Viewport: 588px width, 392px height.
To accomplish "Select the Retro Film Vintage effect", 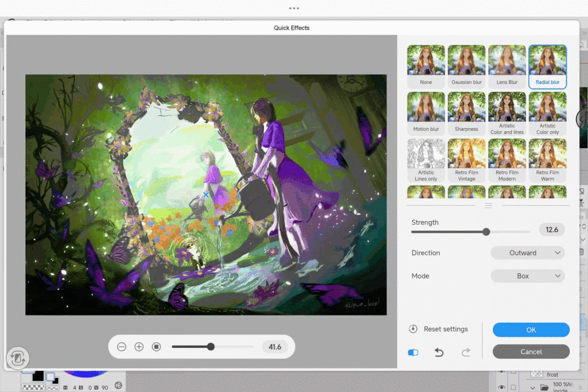I will [x=467, y=160].
